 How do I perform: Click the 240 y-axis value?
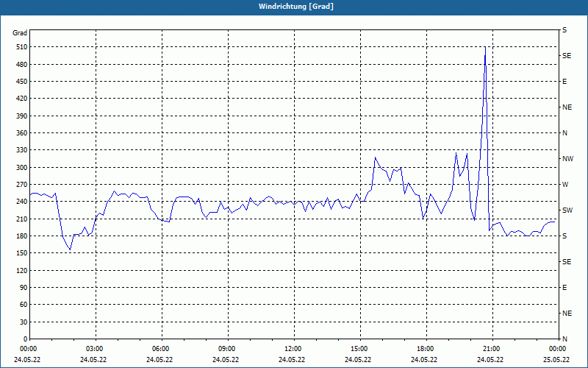(x=21, y=202)
